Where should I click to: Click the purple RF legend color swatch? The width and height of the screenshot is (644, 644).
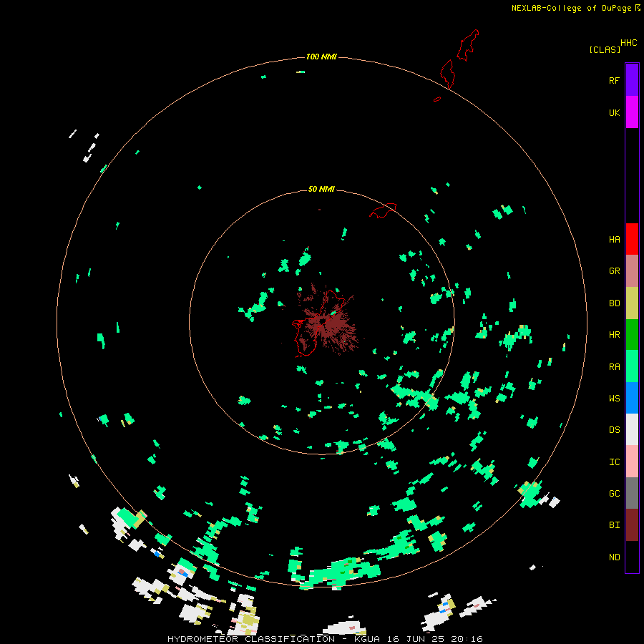point(632,79)
